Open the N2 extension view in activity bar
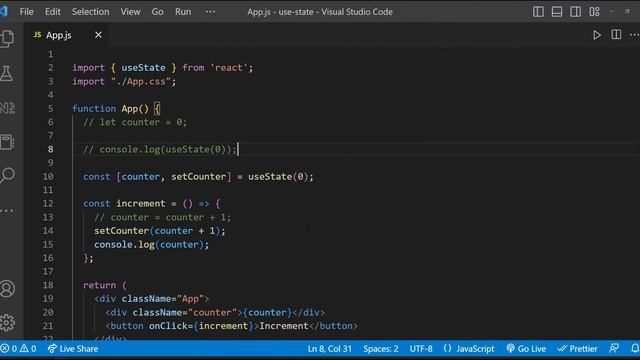Image resolution: width=640 pixels, height=360 pixels. (x=7, y=108)
